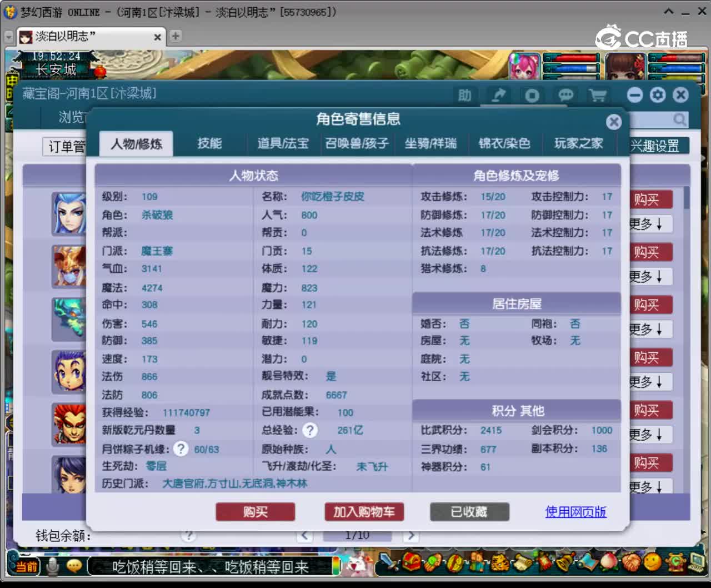The image size is (711, 588).
Task: Switch to the 锦衣/染色 tab
Action: 504,143
